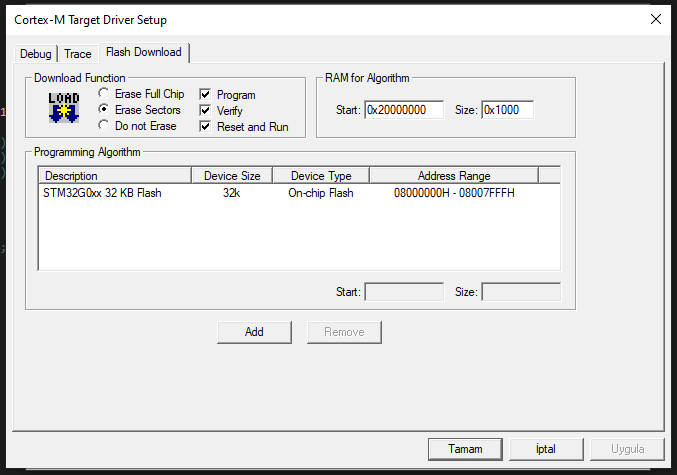Click the Description column header
Screen dimensions: 677x475
[115, 176]
